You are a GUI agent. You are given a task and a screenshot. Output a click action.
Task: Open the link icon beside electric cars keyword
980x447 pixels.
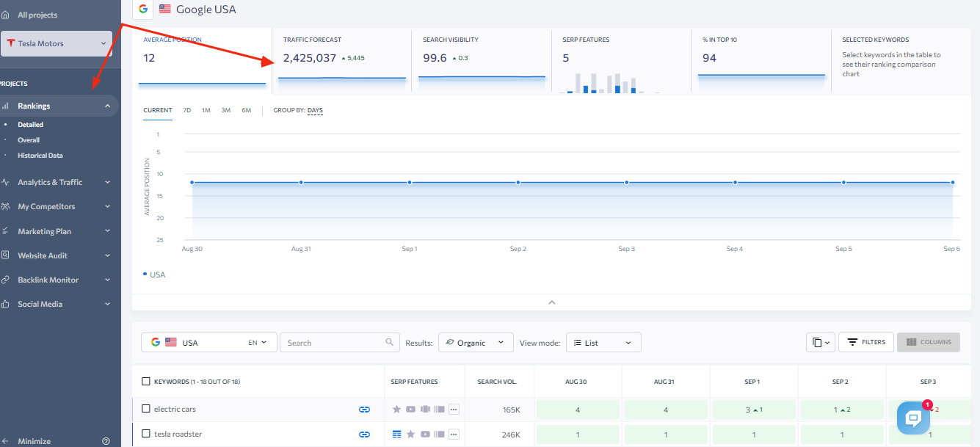365,409
